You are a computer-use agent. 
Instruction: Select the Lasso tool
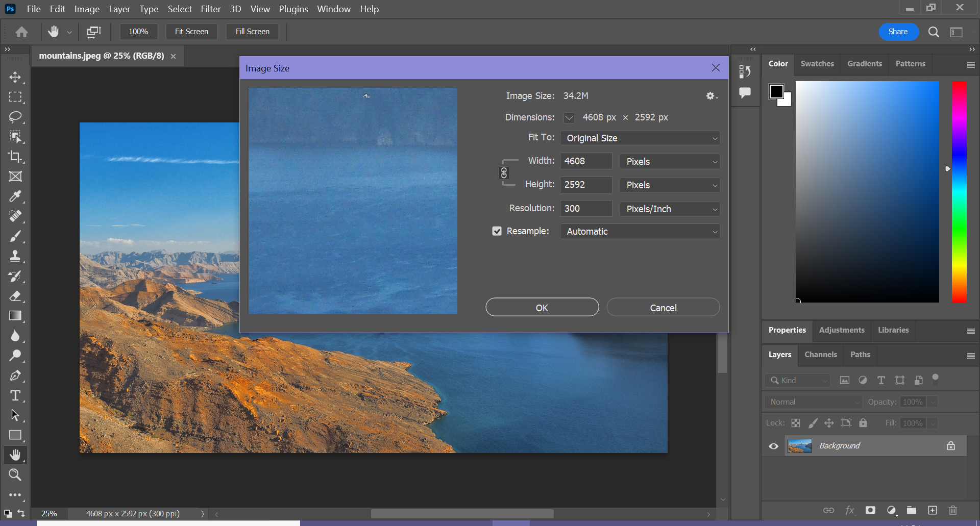[15, 117]
